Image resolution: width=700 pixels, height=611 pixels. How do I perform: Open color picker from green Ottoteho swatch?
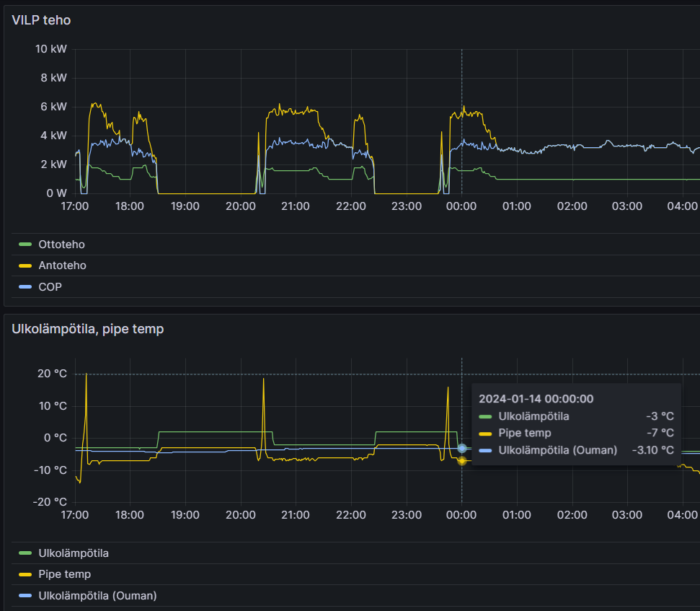pos(25,245)
